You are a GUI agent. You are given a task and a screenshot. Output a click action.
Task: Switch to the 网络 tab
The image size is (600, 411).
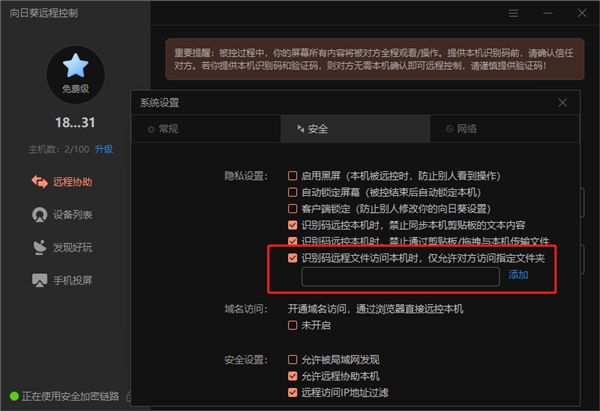505,129
